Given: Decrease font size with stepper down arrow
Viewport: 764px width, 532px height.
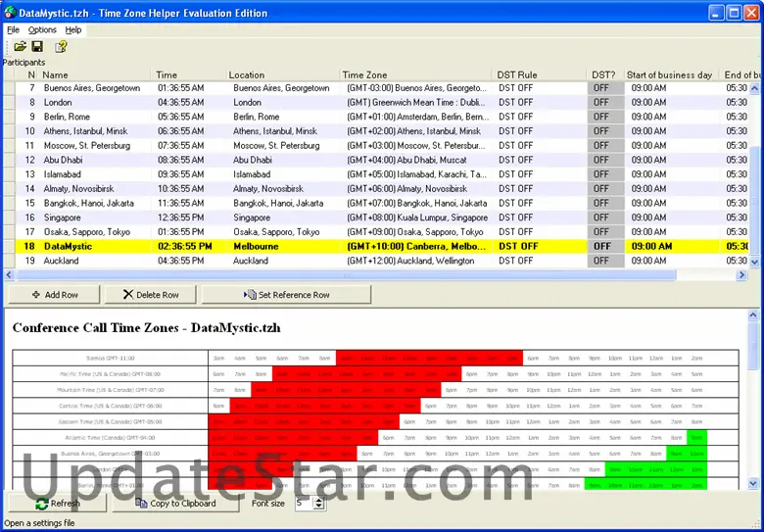Looking at the screenshot, I should pos(319,507).
